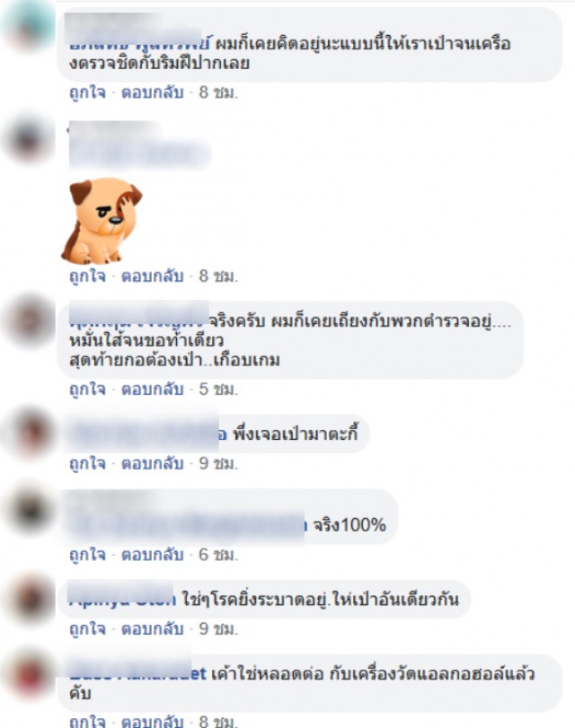Like the first comment about เป่าจนเครื่องตรวจ
Screen dimensions: 575x728
tap(87, 92)
